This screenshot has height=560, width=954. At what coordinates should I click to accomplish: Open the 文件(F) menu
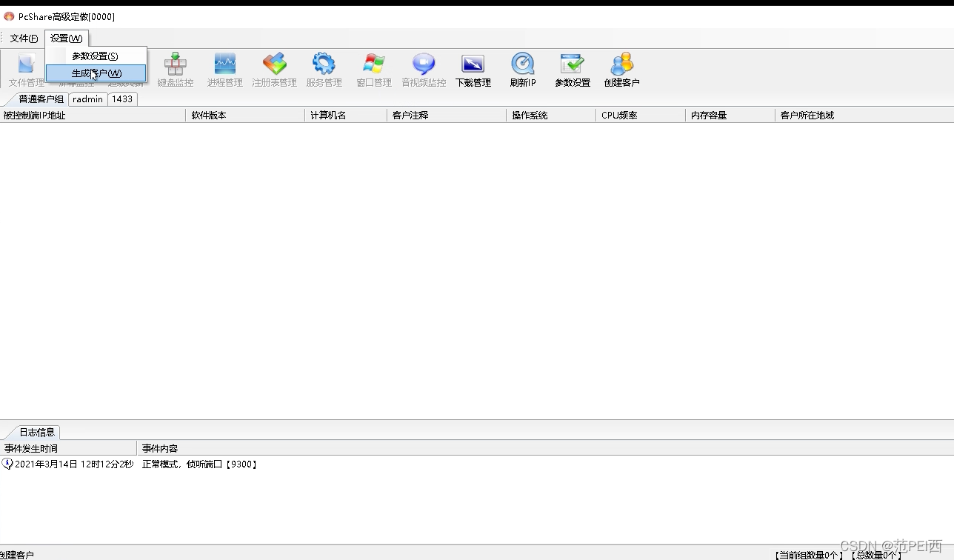click(x=24, y=39)
